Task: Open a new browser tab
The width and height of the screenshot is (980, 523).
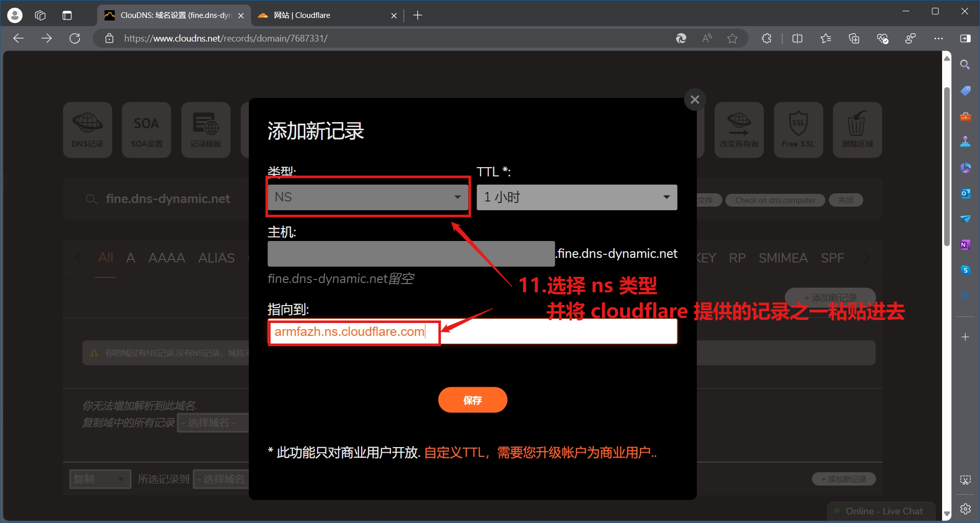Action: click(418, 15)
